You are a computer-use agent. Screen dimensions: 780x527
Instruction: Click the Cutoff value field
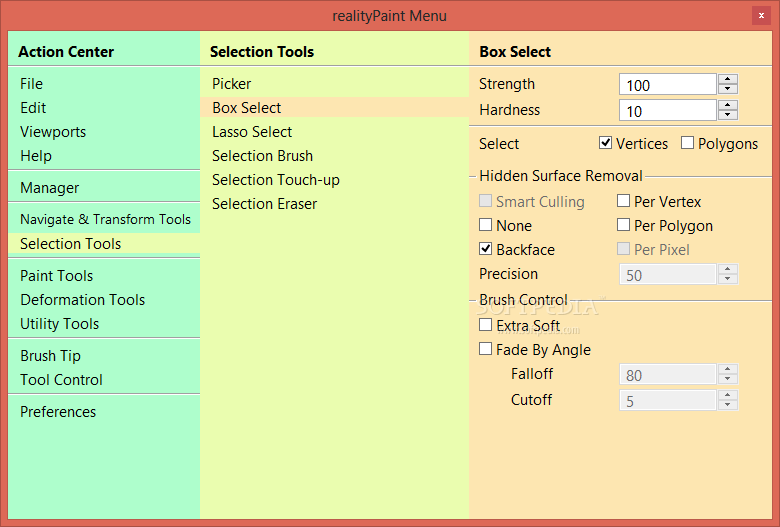pos(668,401)
